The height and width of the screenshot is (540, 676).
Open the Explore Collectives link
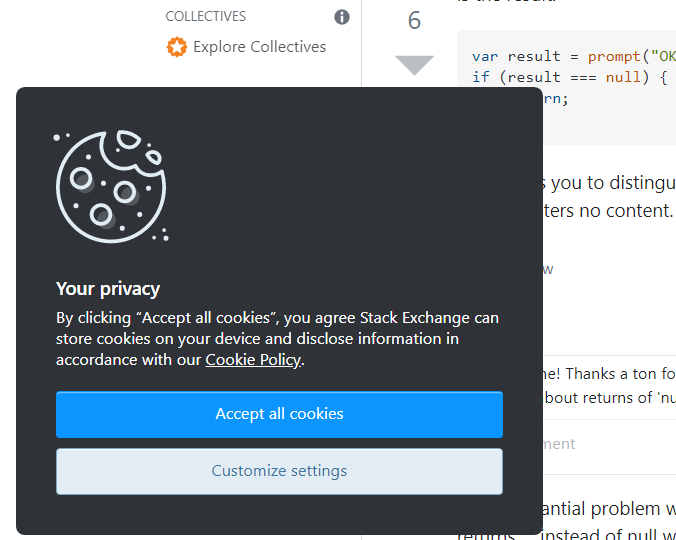point(259,47)
